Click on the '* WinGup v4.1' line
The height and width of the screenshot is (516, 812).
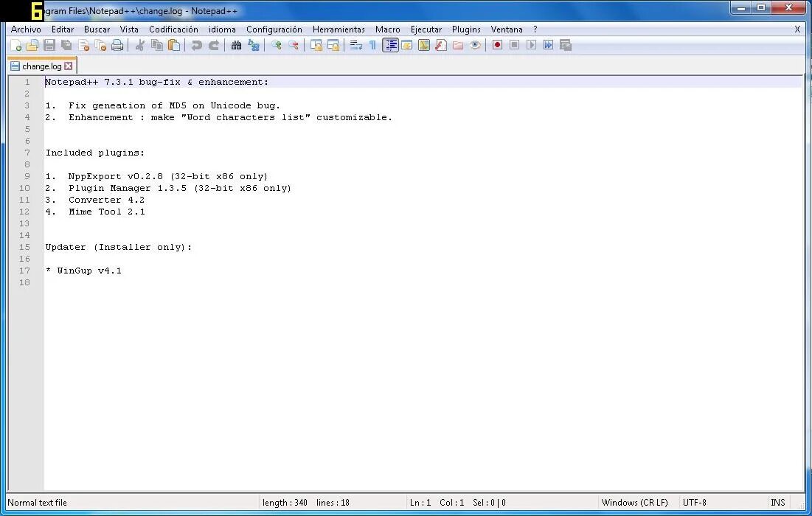click(83, 271)
